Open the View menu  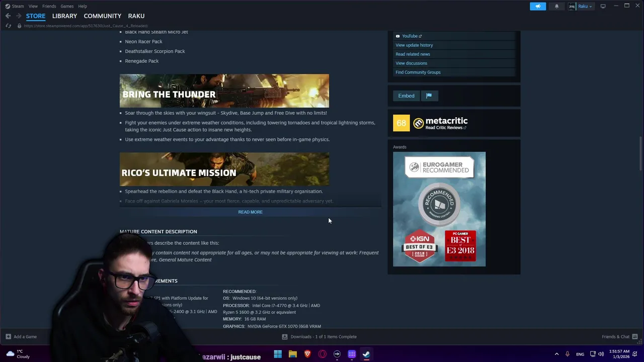point(33,6)
